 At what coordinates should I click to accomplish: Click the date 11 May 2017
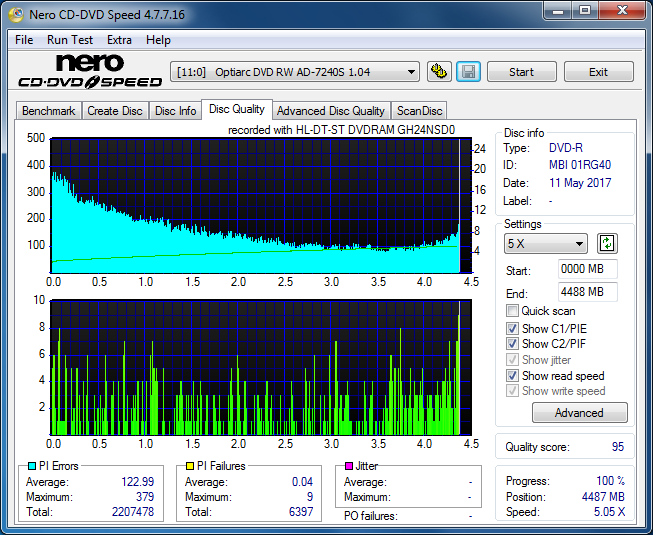[x=580, y=183]
